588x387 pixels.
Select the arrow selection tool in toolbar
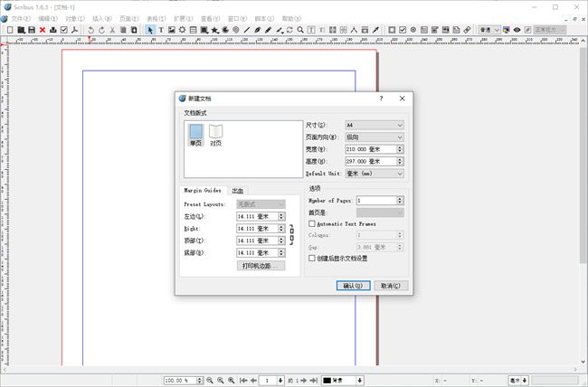coord(150,30)
